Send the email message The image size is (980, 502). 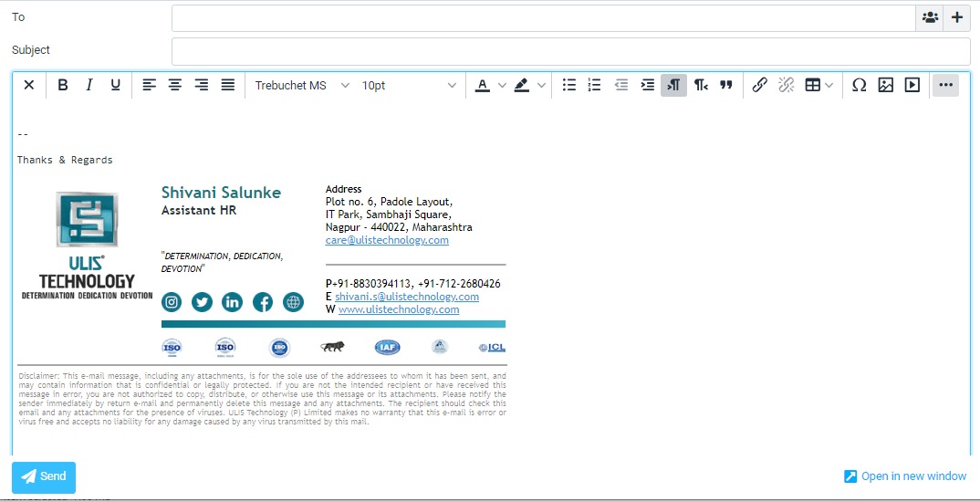[44, 476]
